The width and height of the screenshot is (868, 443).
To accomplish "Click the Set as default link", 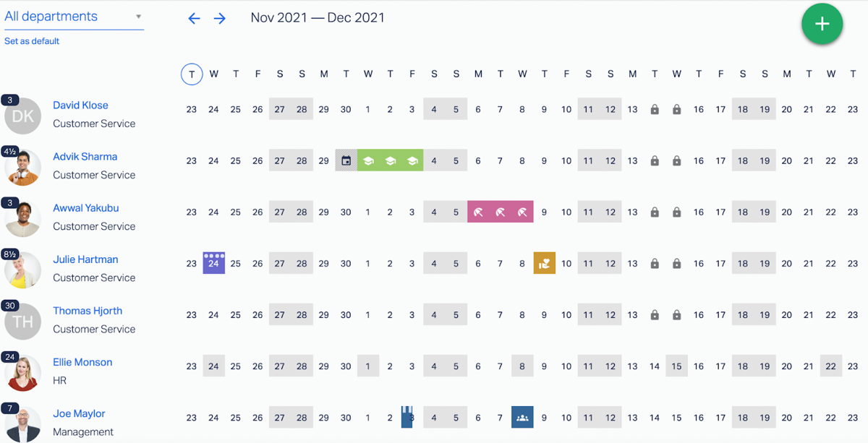I will coord(32,41).
